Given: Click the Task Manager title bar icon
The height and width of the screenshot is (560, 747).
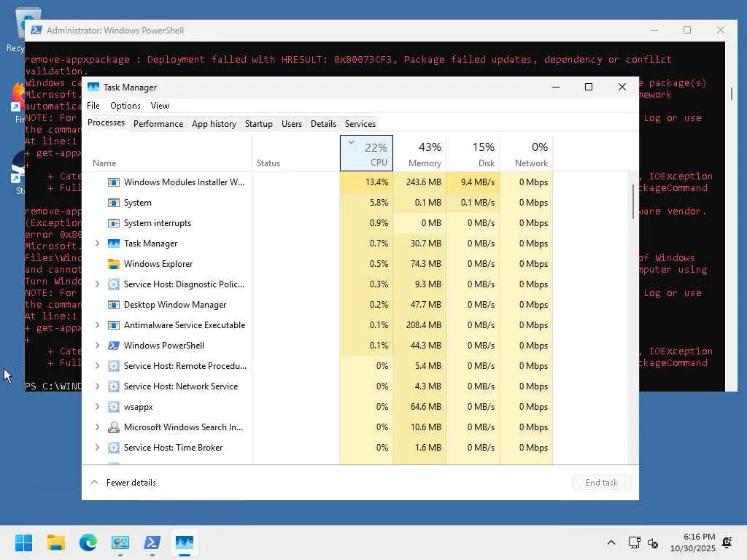Looking at the screenshot, I should 93,87.
